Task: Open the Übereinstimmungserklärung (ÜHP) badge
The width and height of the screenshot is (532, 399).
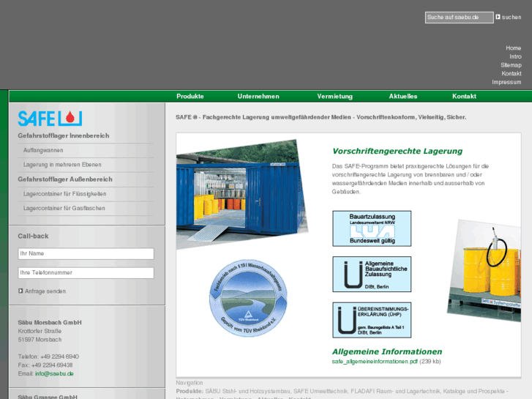Action: point(372,320)
